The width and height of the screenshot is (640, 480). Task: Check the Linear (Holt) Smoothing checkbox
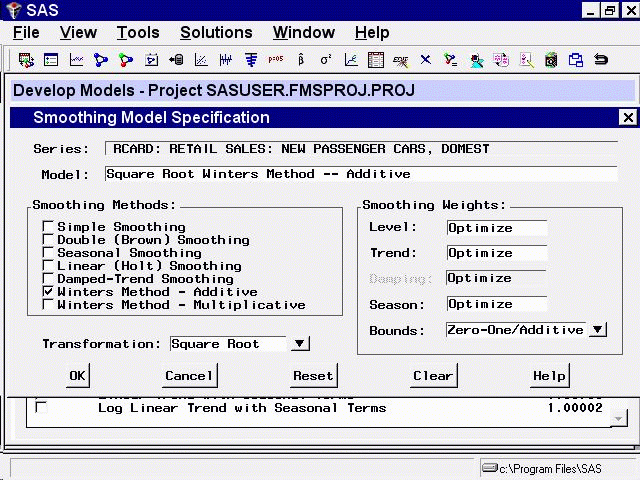pos(48,265)
